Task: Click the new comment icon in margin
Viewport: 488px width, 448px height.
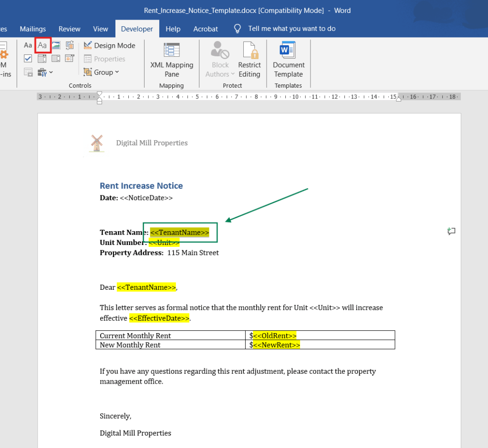Action: (x=451, y=231)
